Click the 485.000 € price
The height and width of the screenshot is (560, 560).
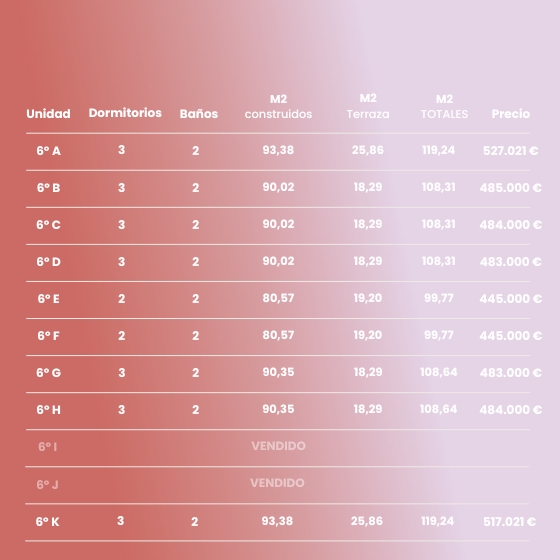coord(511,188)
